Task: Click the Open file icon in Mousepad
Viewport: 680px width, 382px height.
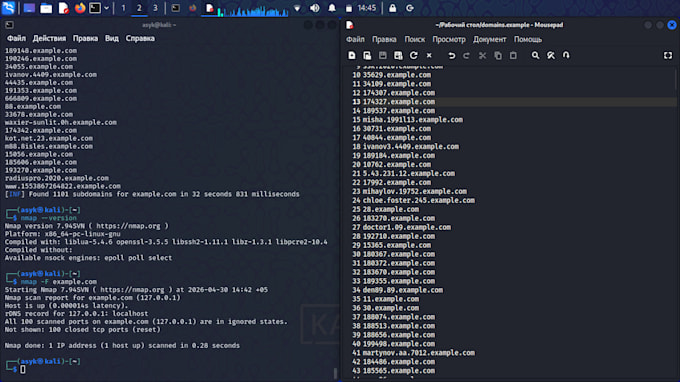Action: point(367,56)
